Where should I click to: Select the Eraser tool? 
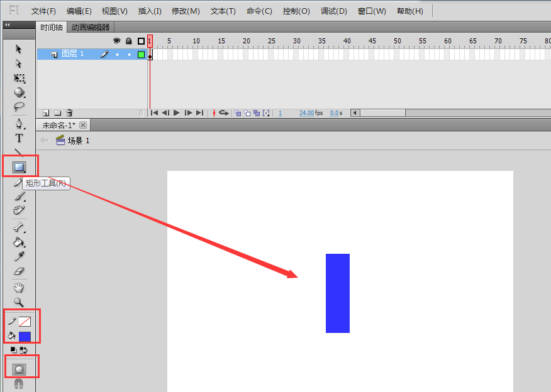(19, 271)
